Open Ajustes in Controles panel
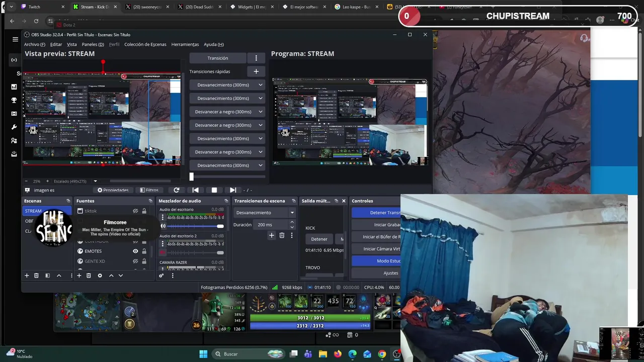Screen dimensions: 644x362 [376, 273]
